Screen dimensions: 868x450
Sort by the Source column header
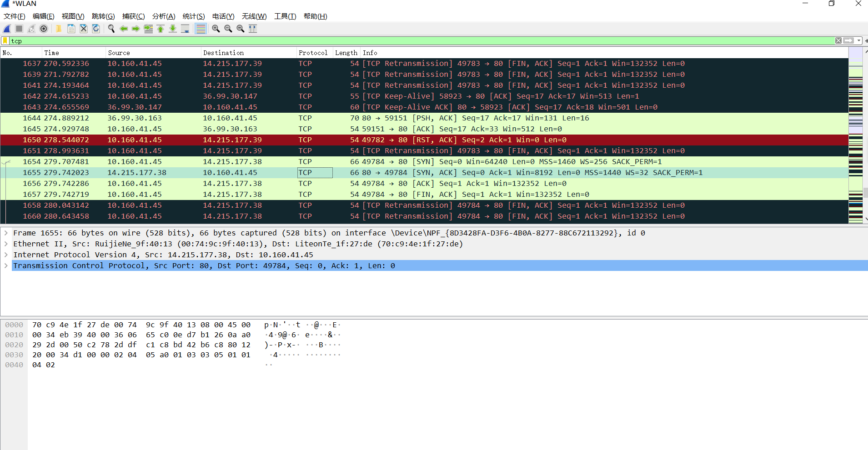(x=154, y=53)
